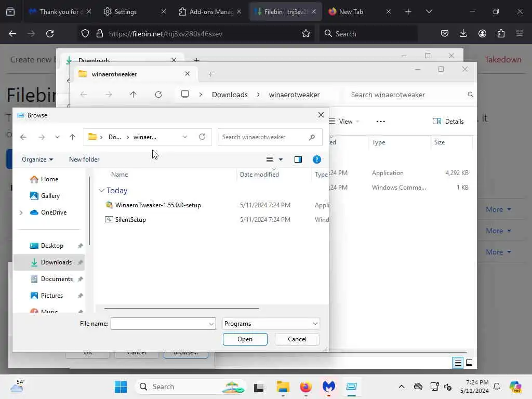The height and width of the screenshot is (399, 532).
Task: Go up a level in winaerotweaker Explorer window
Action: 134,95
